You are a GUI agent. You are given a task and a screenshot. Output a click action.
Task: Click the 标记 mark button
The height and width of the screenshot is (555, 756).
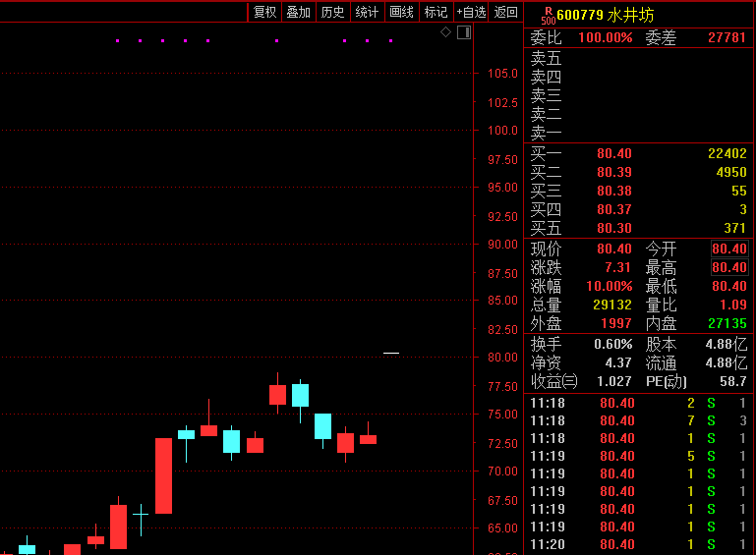[436, 12]
